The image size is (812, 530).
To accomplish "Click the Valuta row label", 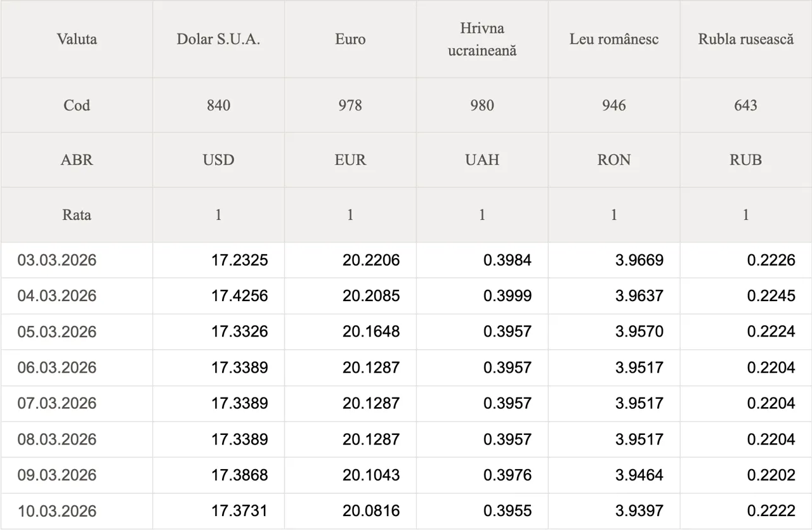I will coord(77,39).
